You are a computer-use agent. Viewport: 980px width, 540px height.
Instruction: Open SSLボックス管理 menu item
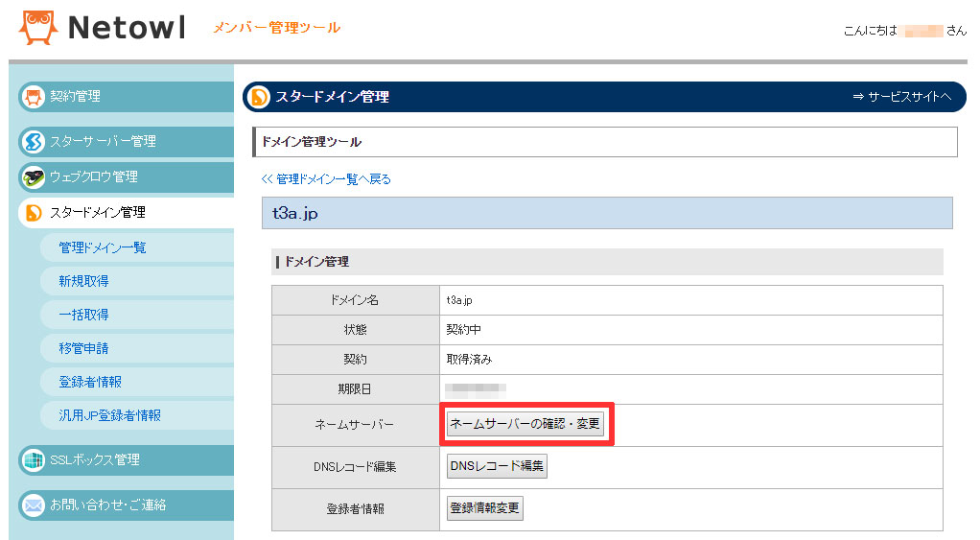pos(126,460)
